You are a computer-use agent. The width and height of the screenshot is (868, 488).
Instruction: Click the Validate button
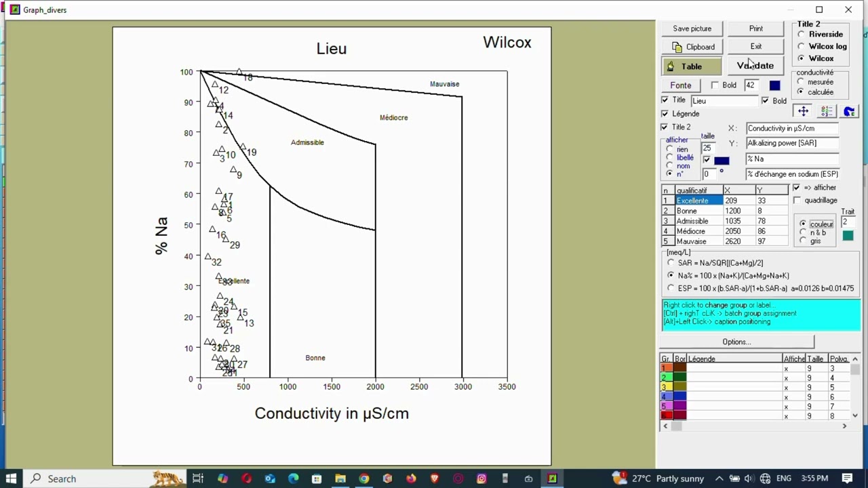point(755,66)
